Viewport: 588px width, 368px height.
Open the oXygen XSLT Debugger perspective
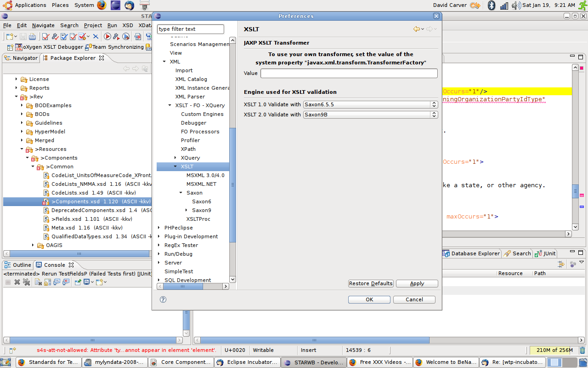pyautogui.click(x=50, y=47)
